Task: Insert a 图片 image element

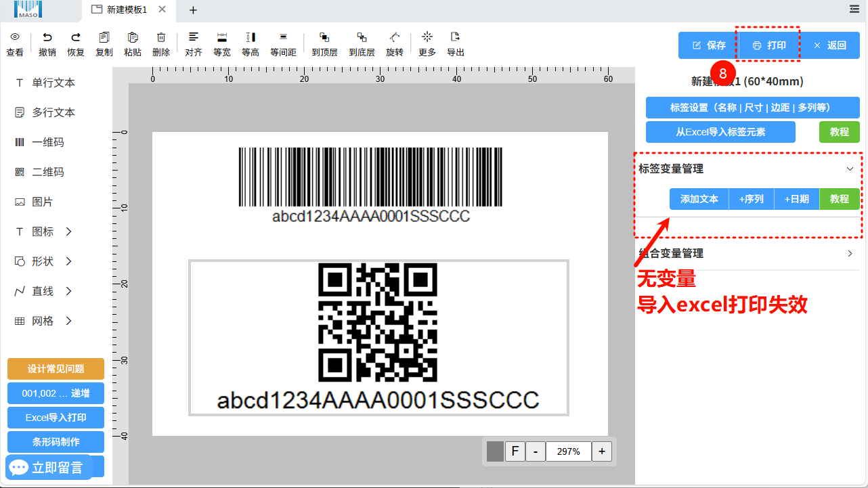Action: click(35, 202)
